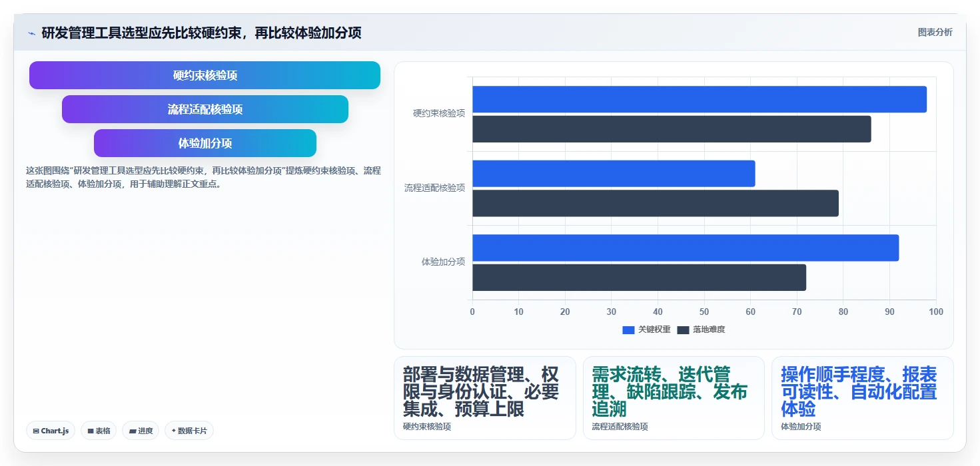Click the 表格 tag
980x466 pixels.
[99, 431]
